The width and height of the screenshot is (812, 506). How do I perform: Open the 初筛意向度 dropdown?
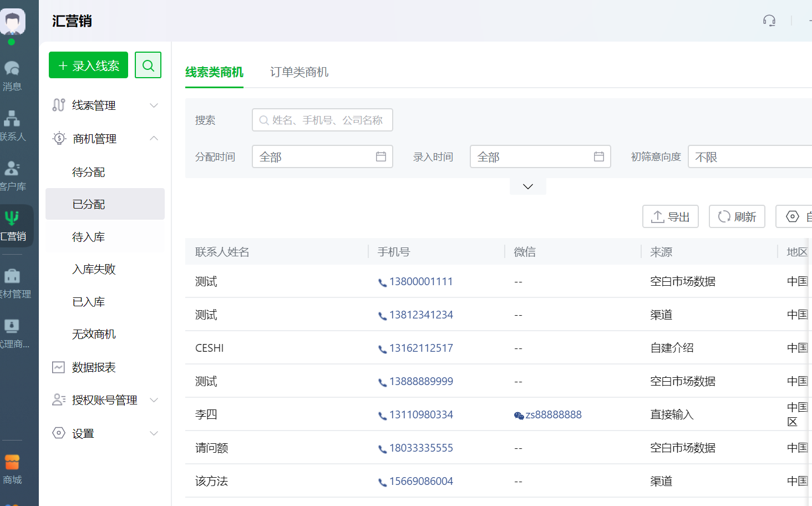[749, 157]
